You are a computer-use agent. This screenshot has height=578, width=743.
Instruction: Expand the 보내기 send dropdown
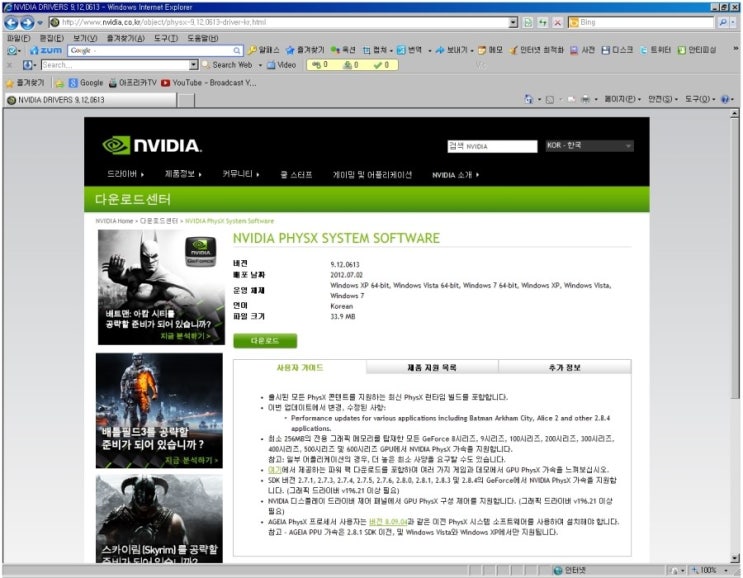point(472,51)
